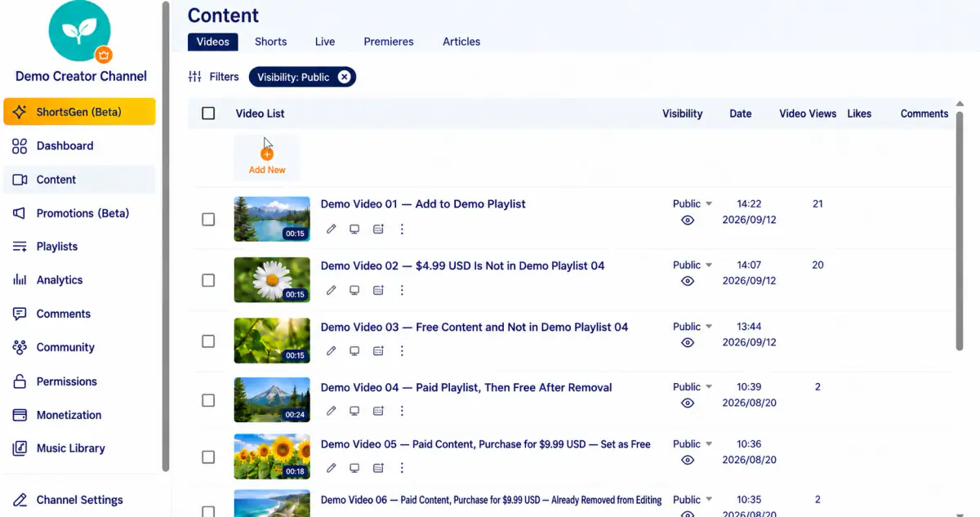Toggle eye visibility icon for Demo Video 05
Viewport: 980px width, 517px height.
click(688, 460)
